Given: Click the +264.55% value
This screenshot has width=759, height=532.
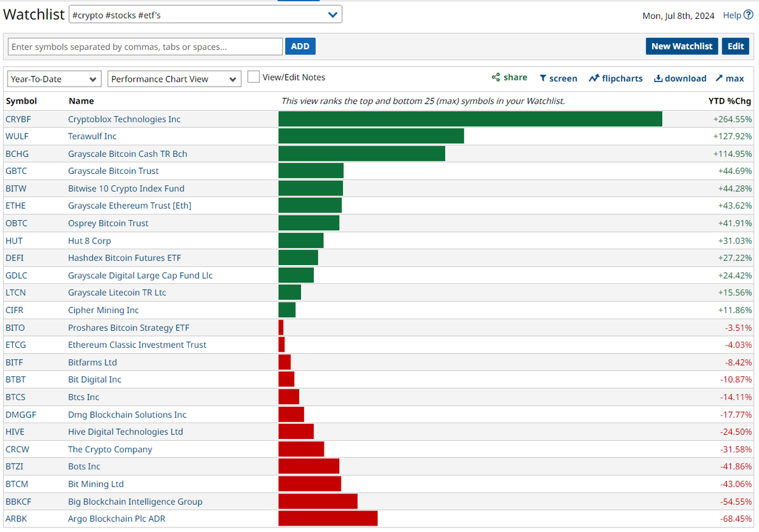Looking at the screenshot, I should pos(732,119).
